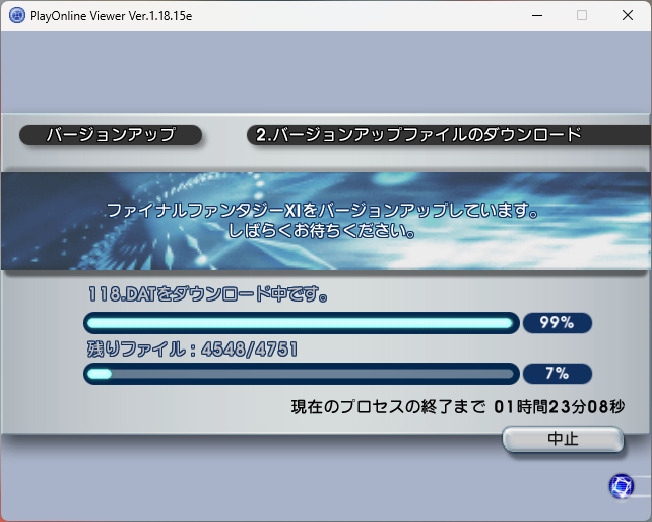The width and height of the screenshot is (652, 522).
Task: Click the disabled maximize button
Action: pyautogui.click(x=582, y=15)
